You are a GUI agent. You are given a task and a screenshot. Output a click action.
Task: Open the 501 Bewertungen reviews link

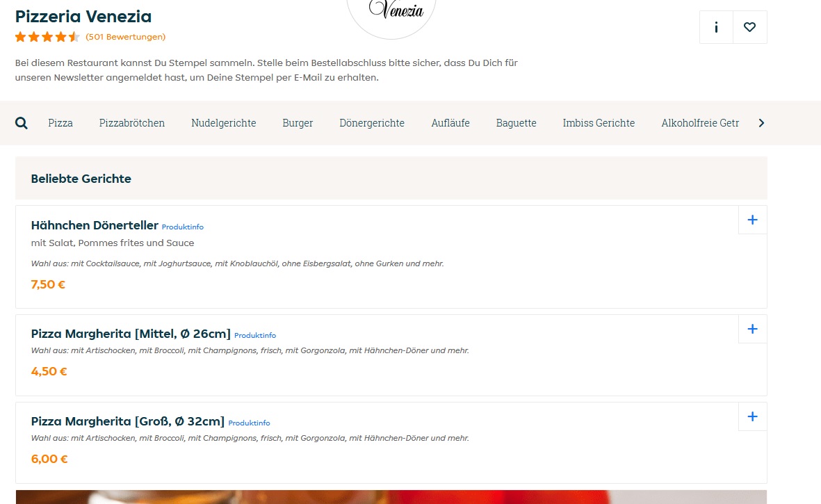click(x=125, y=37)
